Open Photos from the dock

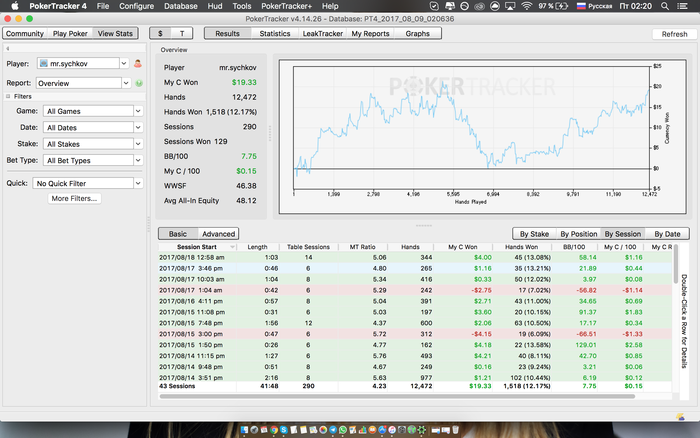[x=323, y=430]
